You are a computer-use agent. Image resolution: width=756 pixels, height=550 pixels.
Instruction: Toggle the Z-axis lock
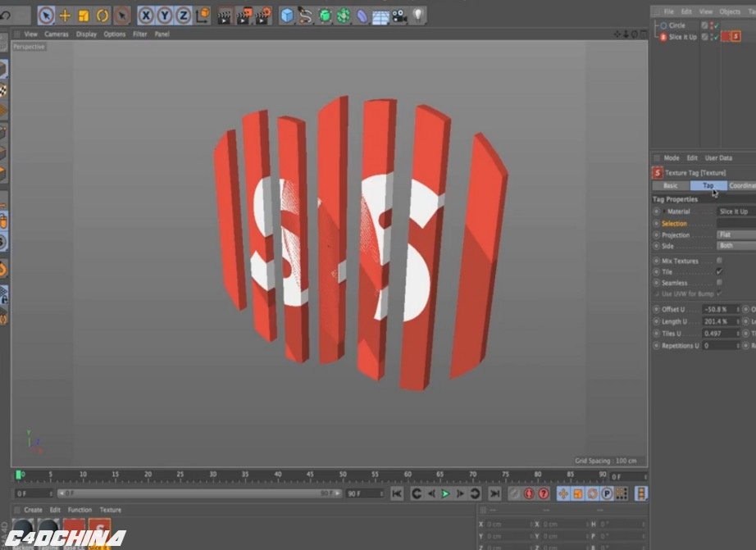tap(183, 16)
